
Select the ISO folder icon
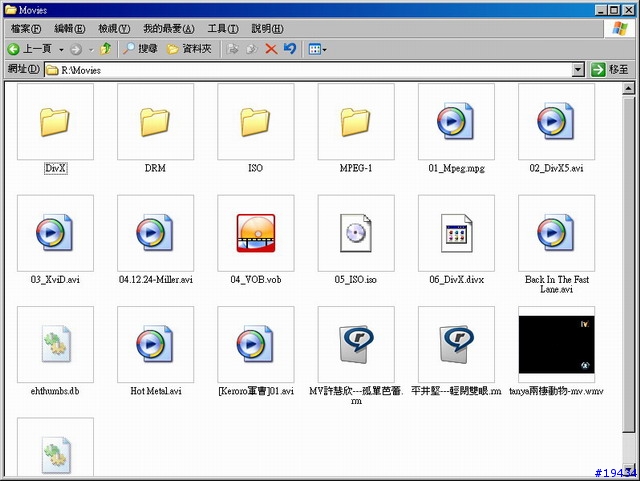[256, 122]
